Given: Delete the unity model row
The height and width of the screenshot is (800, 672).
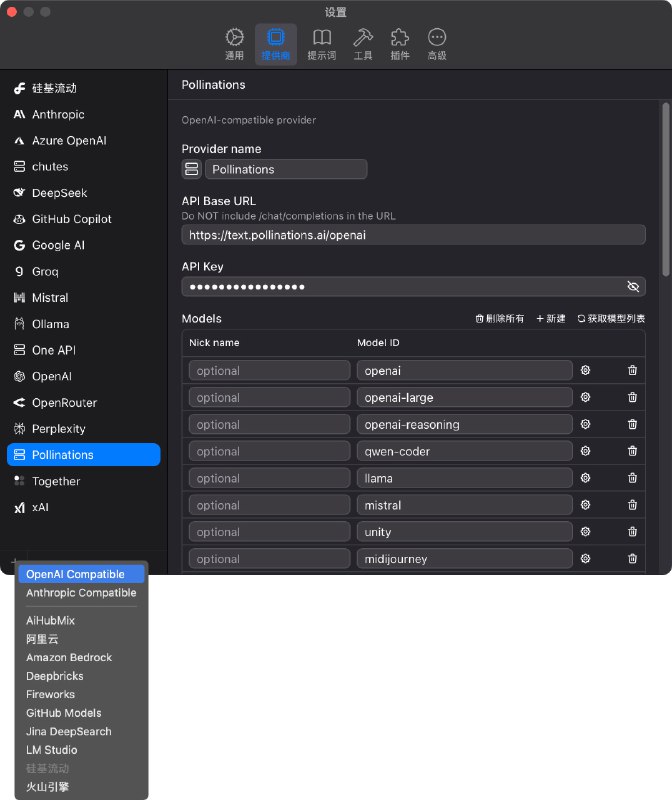Looking at the screenshot, I should pyautogui.click(x=632, y=532).
